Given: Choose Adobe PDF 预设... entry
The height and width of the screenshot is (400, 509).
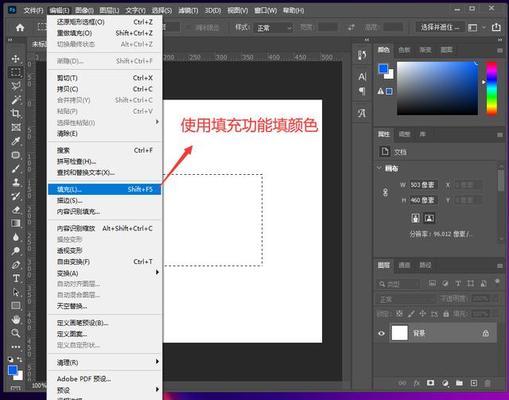Looking at the screenshot, I should (104, 379).
